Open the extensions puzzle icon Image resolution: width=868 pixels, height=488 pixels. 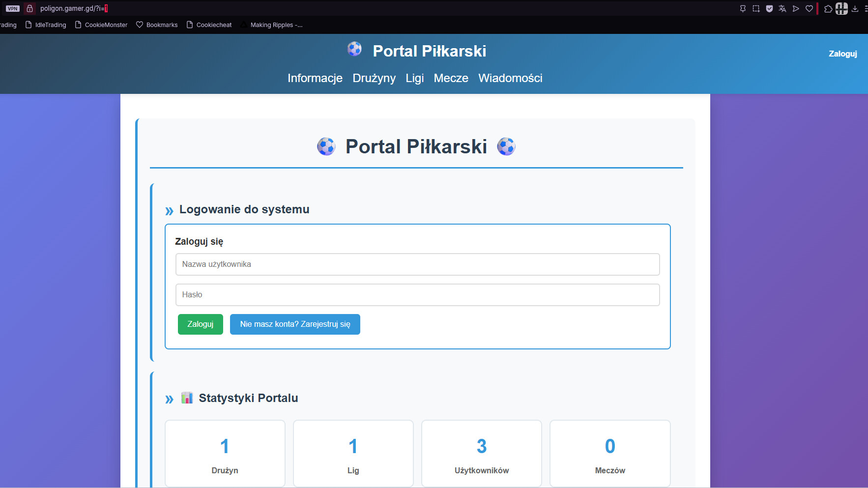click(x=828, y=8)
